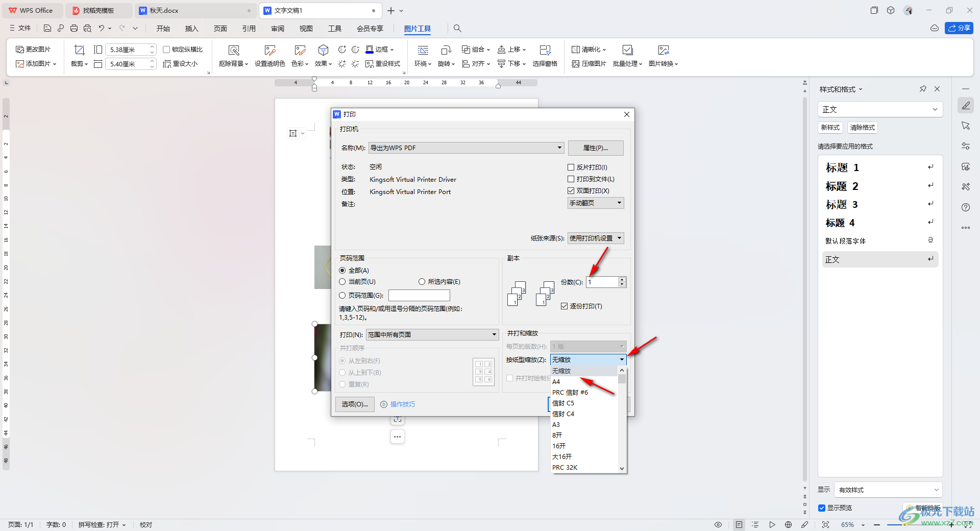The height and width of the screenshot is (531, 980).
Task: Click printer Properties (属性) button
Action: (596, 148)
